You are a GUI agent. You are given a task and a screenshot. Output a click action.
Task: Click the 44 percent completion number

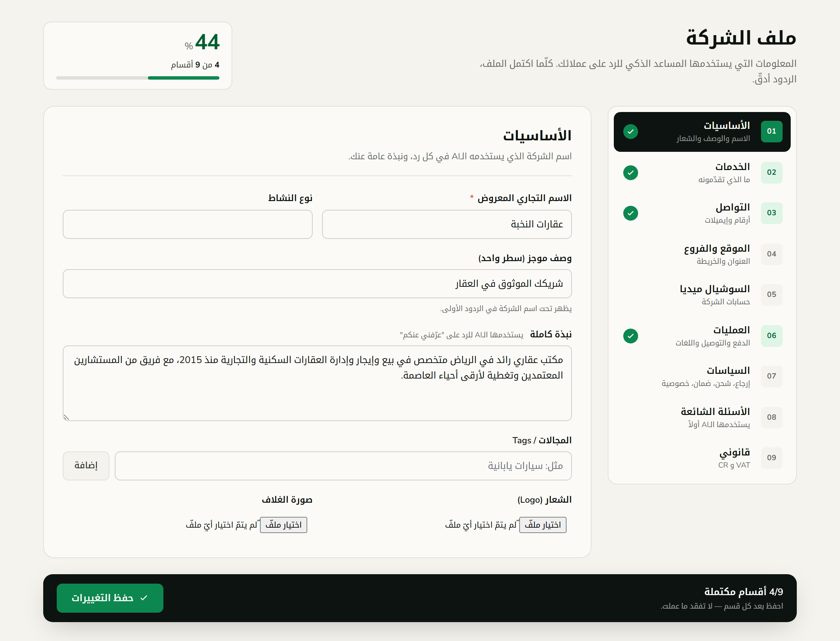[207, 42]
